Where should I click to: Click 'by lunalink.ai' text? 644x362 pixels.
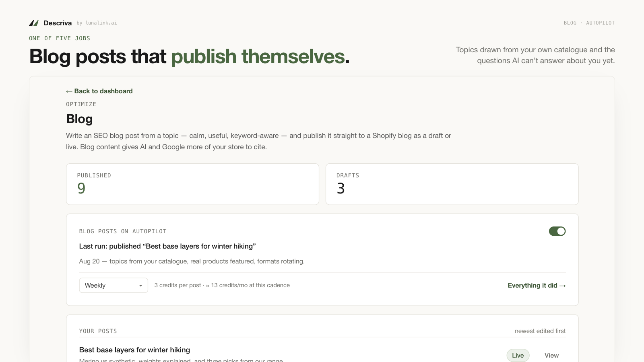(x=97, y=23)
